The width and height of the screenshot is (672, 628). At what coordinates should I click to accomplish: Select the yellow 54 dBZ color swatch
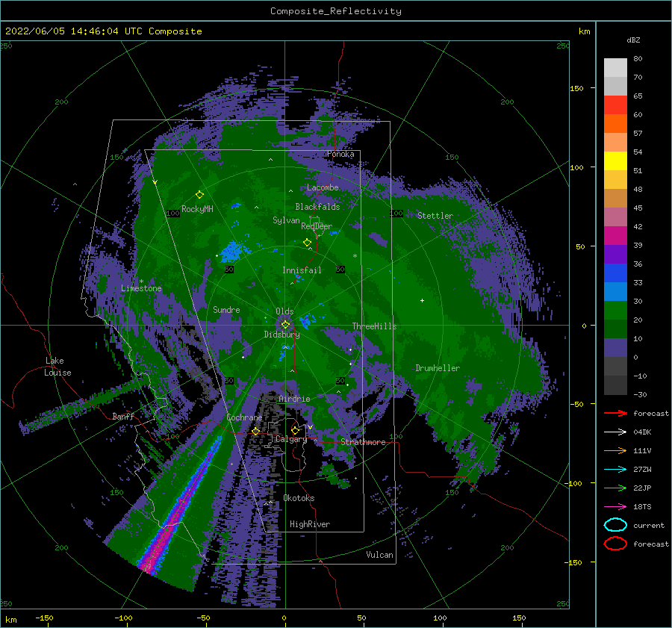click(x=615, y=161)
